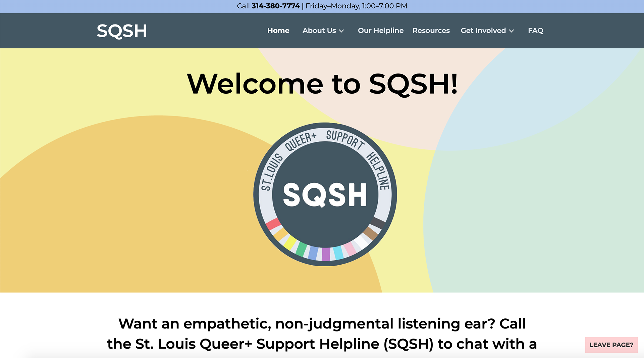
Task: Click the SQSH site logo in header
Action: point(122,31)
